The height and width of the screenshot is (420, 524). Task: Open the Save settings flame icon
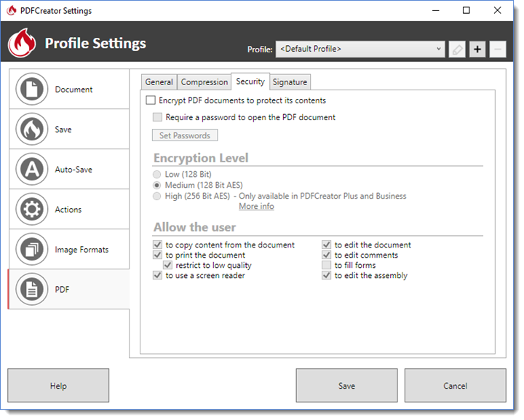[32, 130]
